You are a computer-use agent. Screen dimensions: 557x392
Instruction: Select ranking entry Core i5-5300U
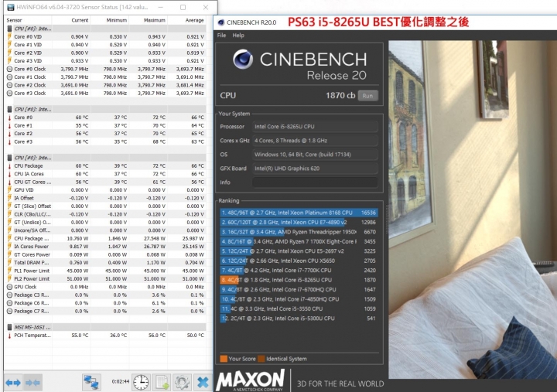(x=299, y=318)
